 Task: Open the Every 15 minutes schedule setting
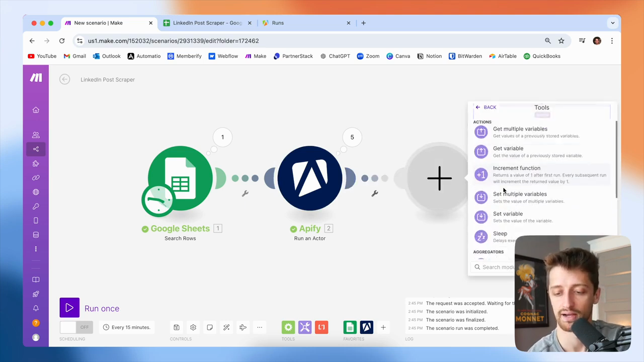[127, 327]
